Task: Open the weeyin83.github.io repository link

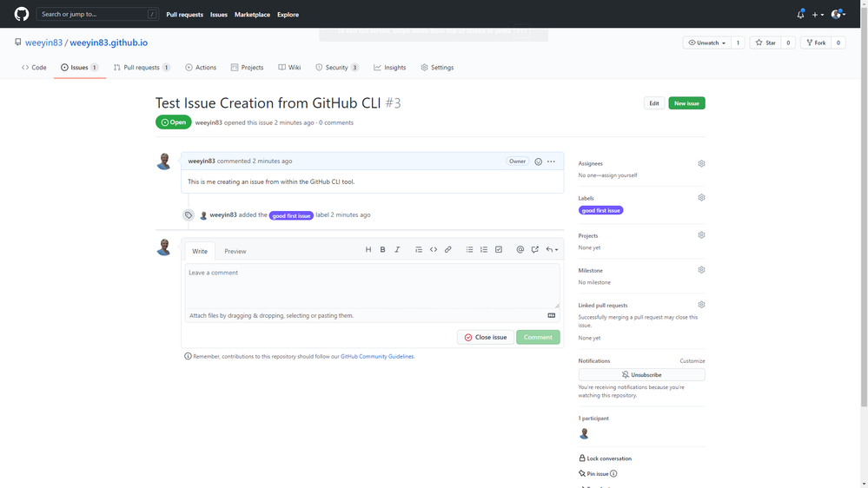Action: [109, 43]
